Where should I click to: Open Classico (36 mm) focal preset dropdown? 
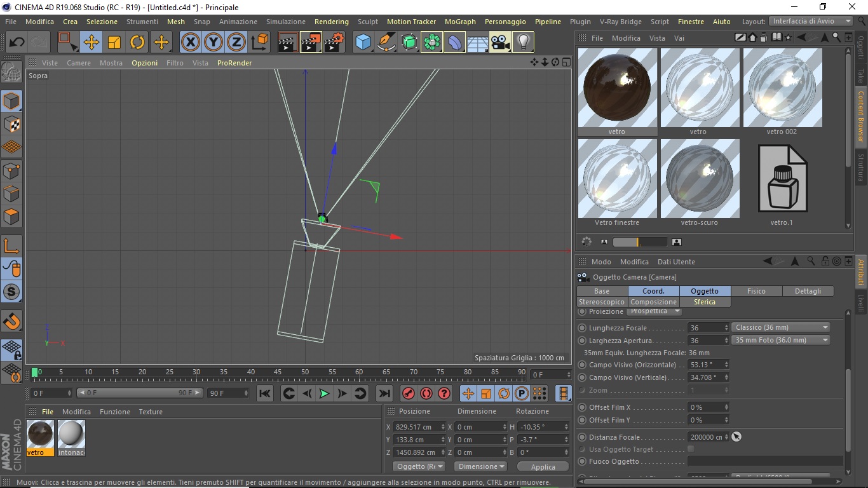point(781,327)
